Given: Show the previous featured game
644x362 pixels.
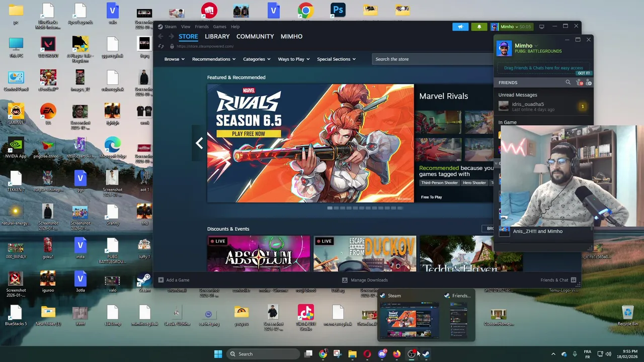Looking at the screenshot, I should [199, 143].
